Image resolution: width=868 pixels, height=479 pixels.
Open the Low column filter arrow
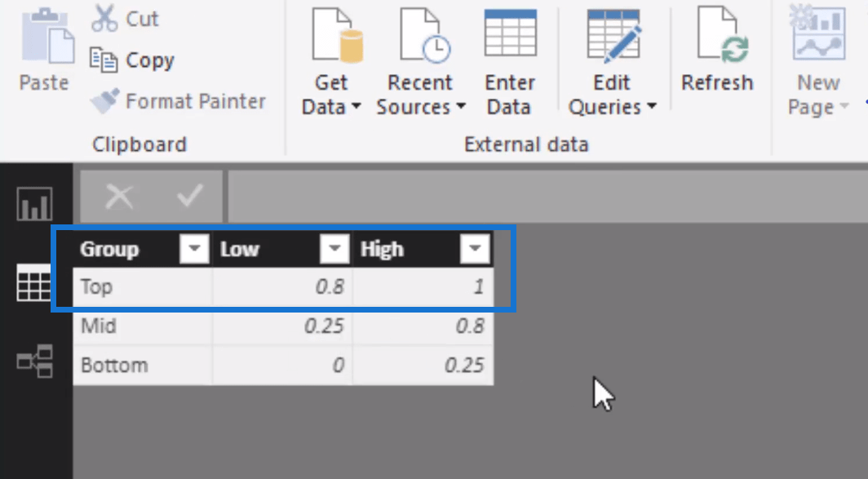(334, 250)
